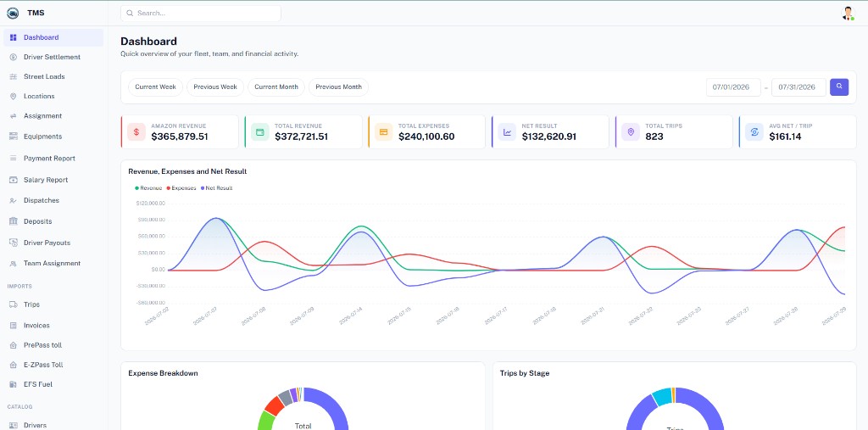Click the Expense Breakdown heading
The image size is (868, 430).
pyautogui.click(x=163, y=373)
